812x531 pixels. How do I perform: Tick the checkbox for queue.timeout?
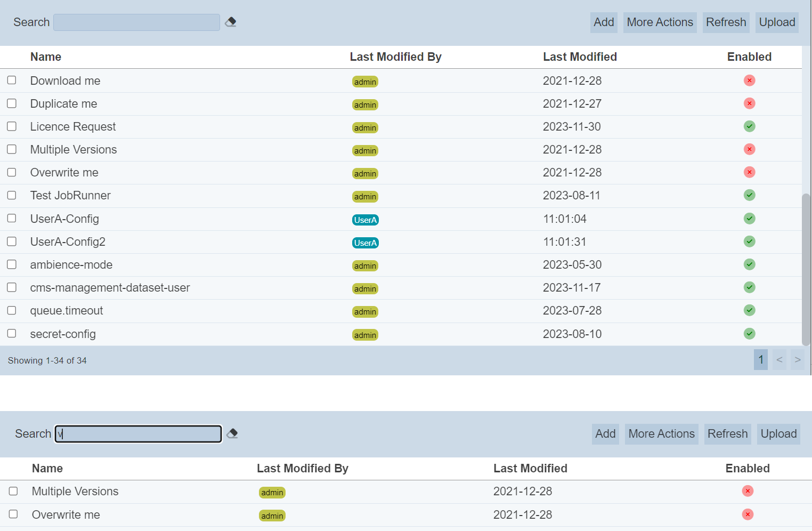[x=12, y=310]
